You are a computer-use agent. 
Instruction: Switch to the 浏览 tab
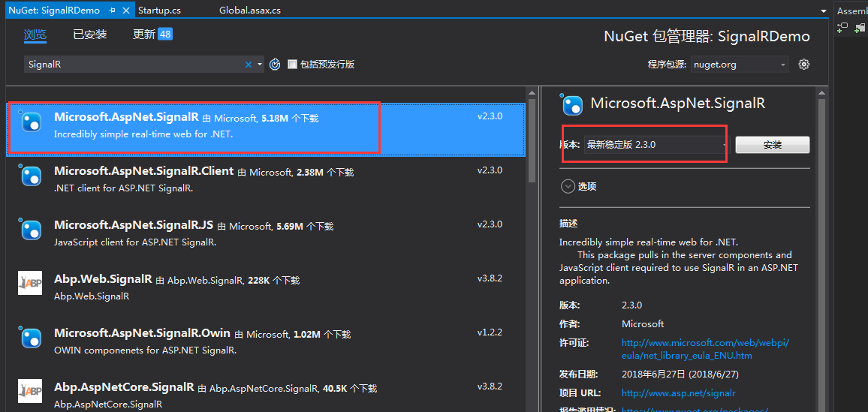(35, 35)
